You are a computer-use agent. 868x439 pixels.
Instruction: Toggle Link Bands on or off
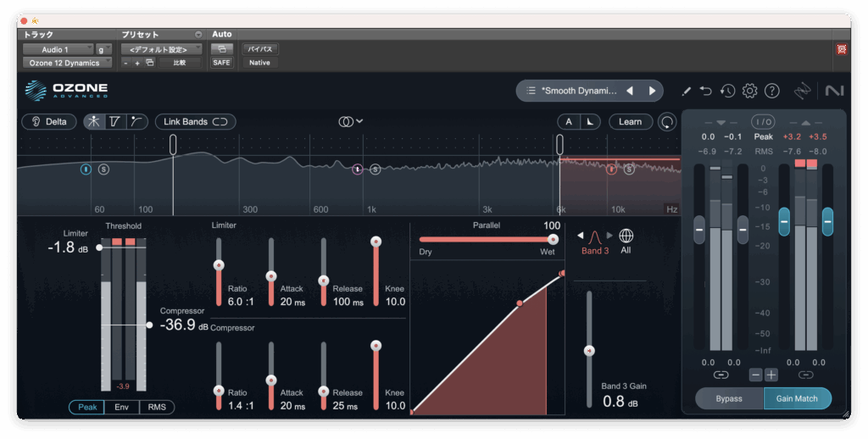click(x=195, y=122)
